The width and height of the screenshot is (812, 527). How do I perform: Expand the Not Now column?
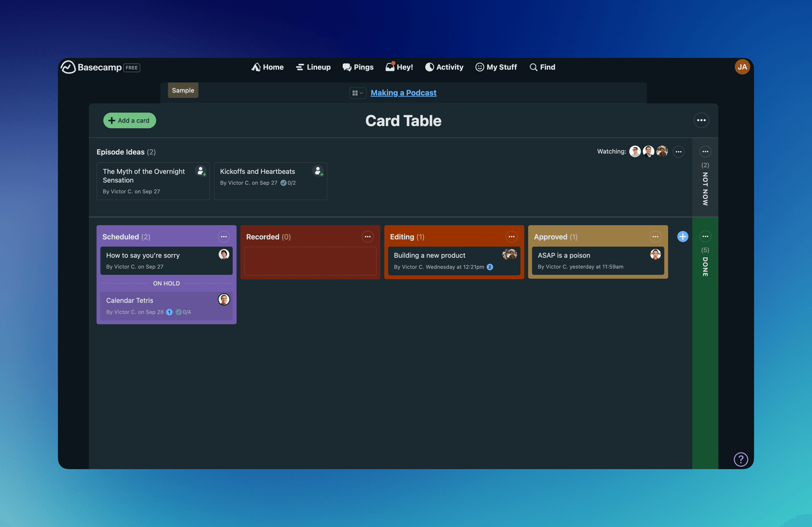(705, 189)
